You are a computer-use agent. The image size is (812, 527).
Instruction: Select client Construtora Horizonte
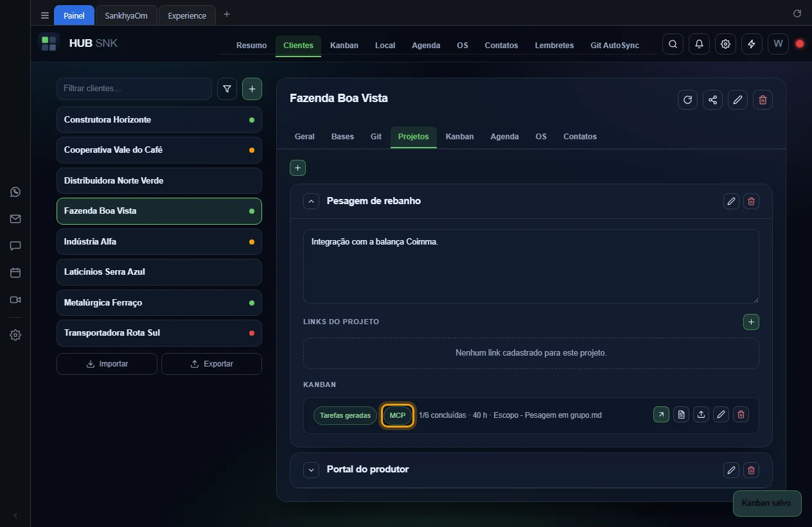click(x=159, y=120)
